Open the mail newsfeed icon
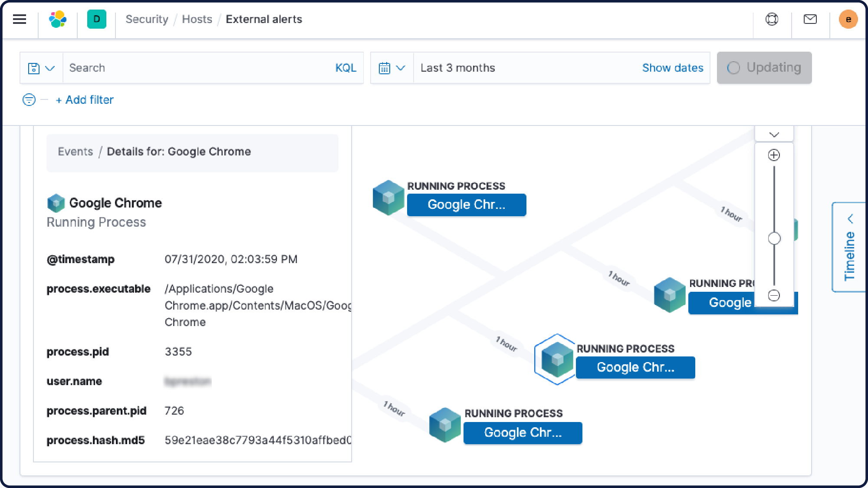 (810, 19)
